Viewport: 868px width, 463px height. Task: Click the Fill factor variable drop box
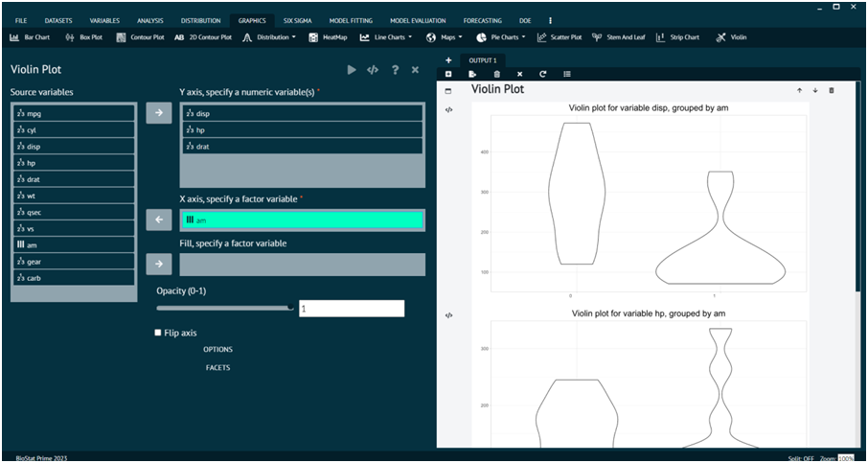pyautogui.click(x=302, y=265)
